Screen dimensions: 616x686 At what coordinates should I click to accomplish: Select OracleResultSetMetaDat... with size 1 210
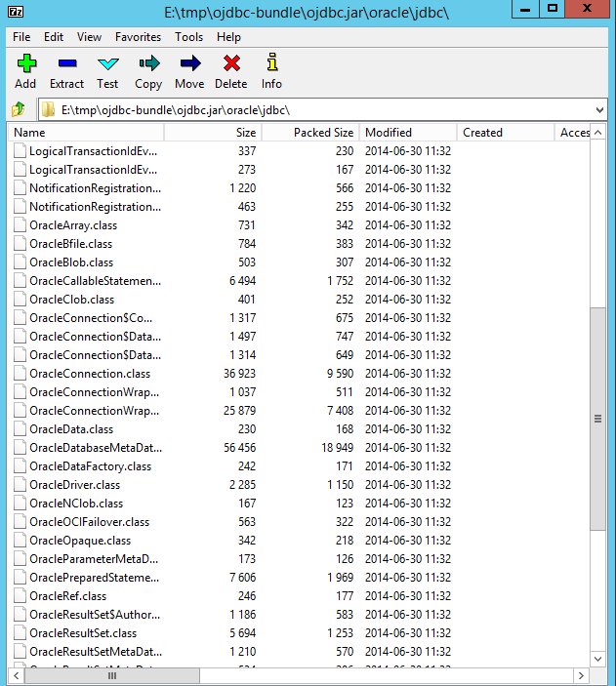[96, 652]
